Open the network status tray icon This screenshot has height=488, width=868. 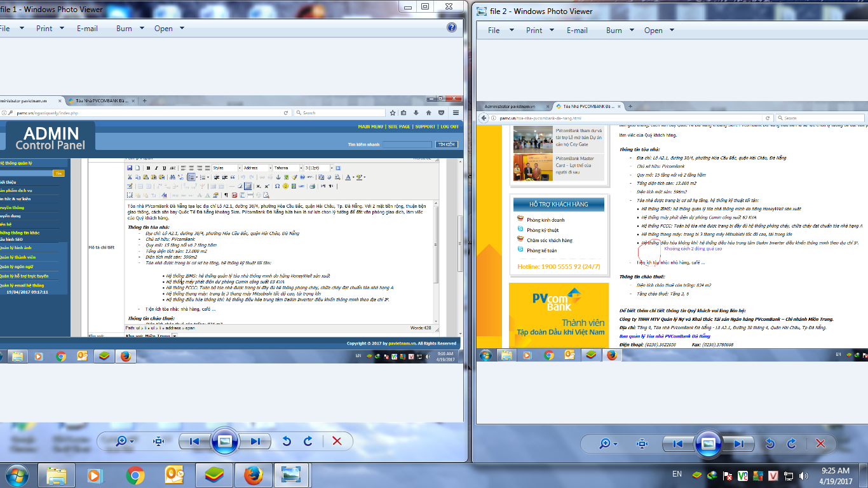[x=789, y=475]
